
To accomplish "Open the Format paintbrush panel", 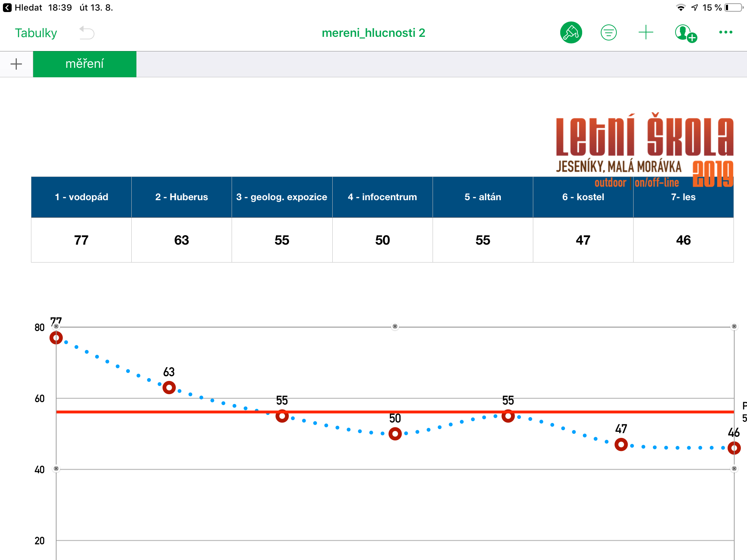I will (571, 33).
